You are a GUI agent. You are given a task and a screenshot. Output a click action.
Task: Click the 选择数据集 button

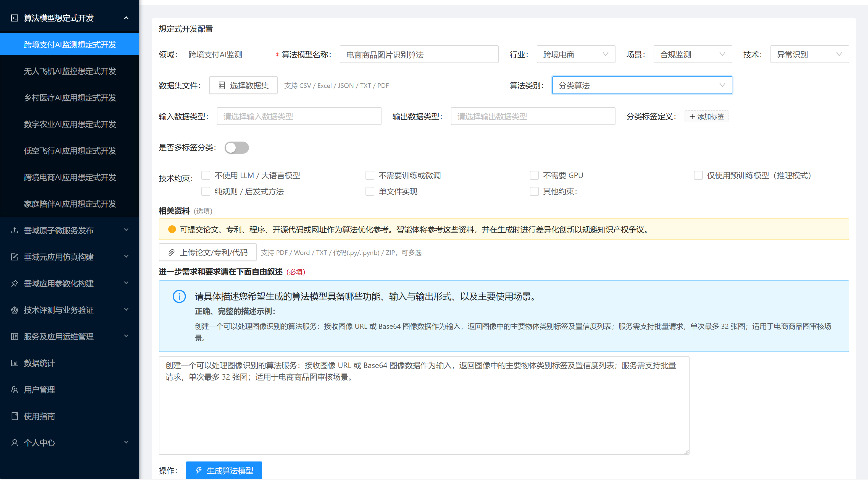click(243, 85)
